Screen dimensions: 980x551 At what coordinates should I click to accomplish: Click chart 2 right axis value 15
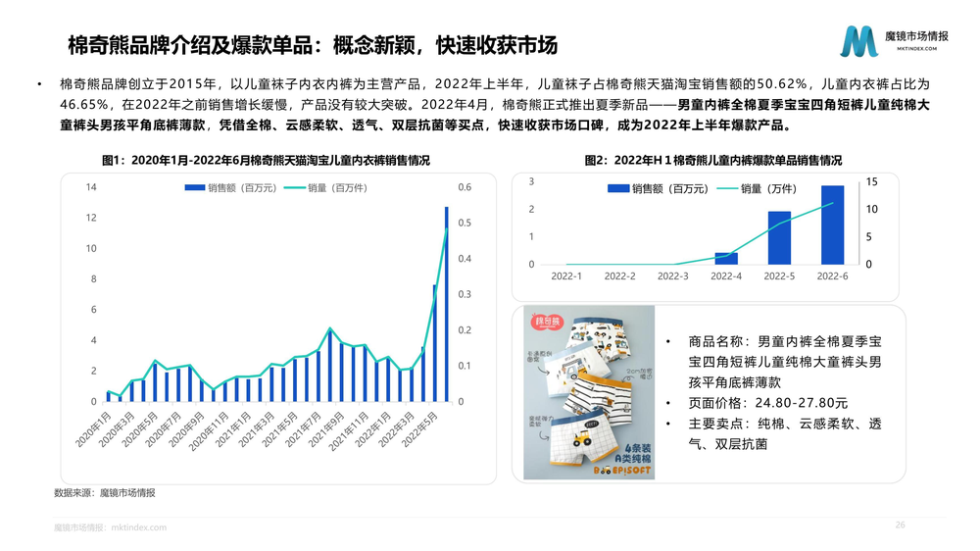871,182
